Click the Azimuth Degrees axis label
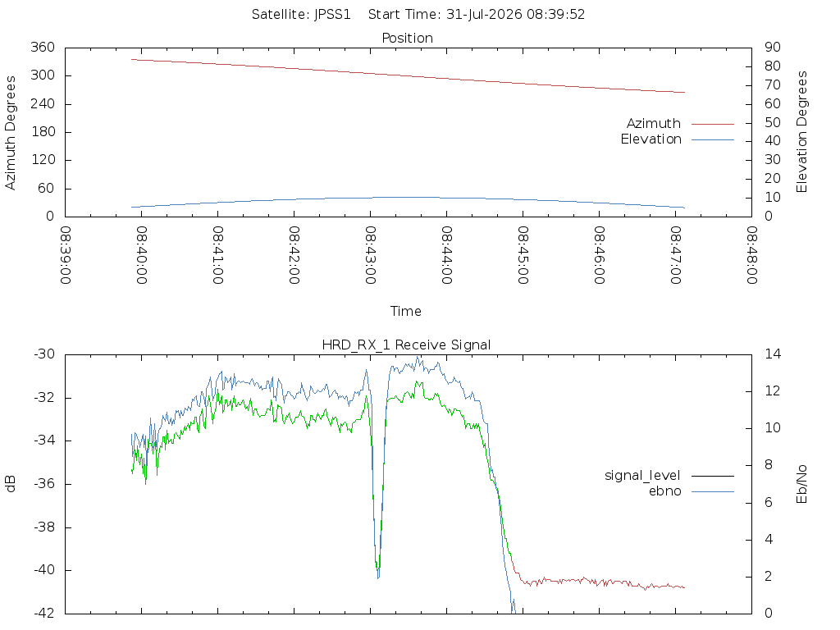This screenshot has width=840, height=630. [x=10, y=133]
